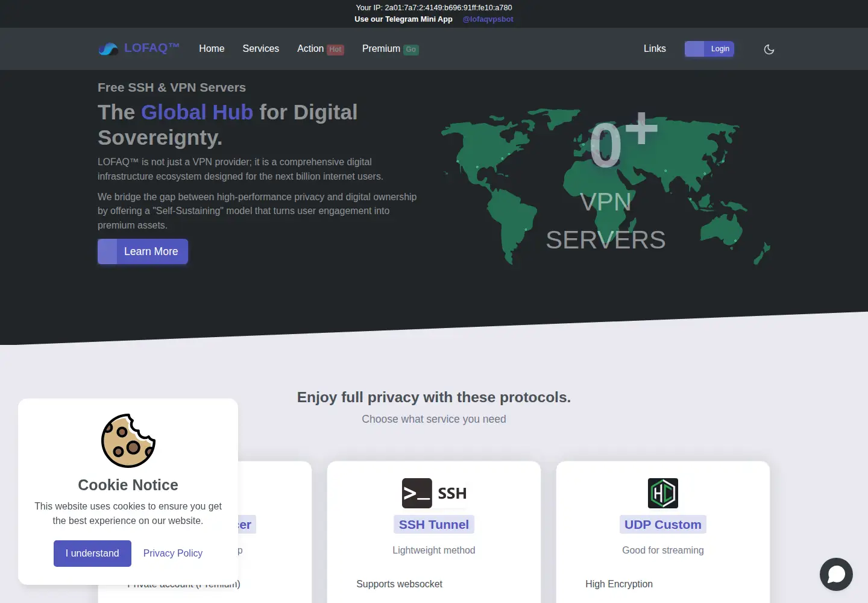Click the world map graphic

tap(606, 187)
